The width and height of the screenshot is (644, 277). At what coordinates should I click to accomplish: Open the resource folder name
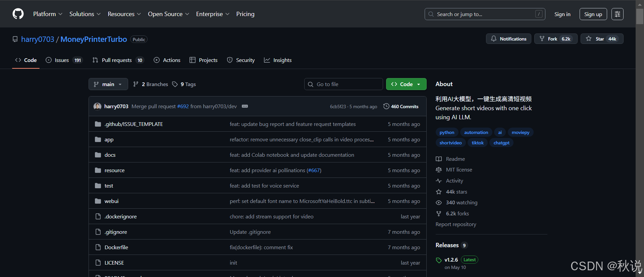click(x=114, y=170)
